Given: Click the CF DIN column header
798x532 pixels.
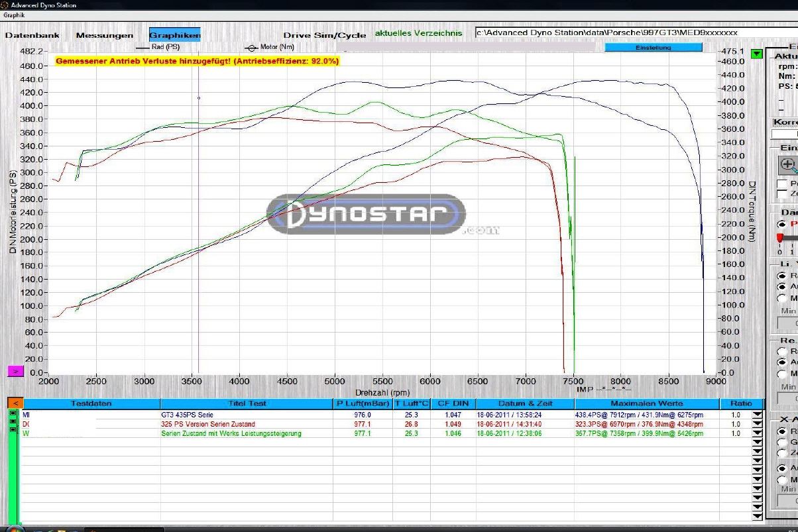Looking at the screenshot, I should pyautogui.click(x=453, y=403).
